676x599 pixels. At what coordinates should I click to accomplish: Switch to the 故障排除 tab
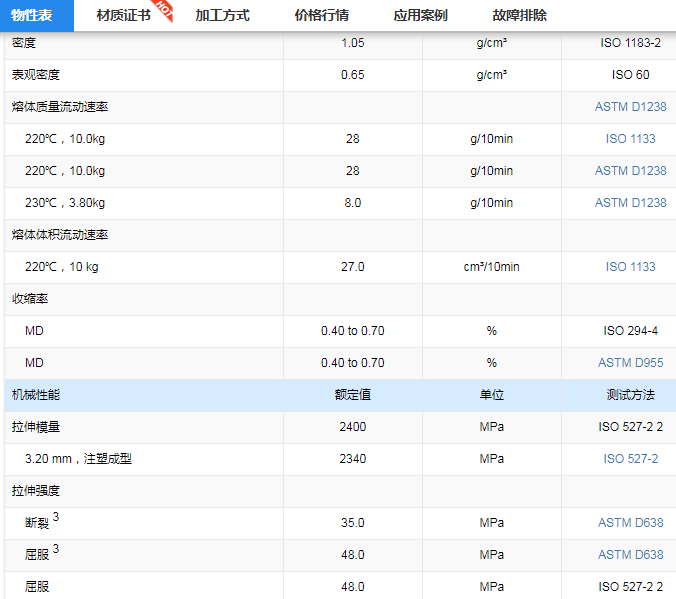pyautogui.click(x=519, y=16)
